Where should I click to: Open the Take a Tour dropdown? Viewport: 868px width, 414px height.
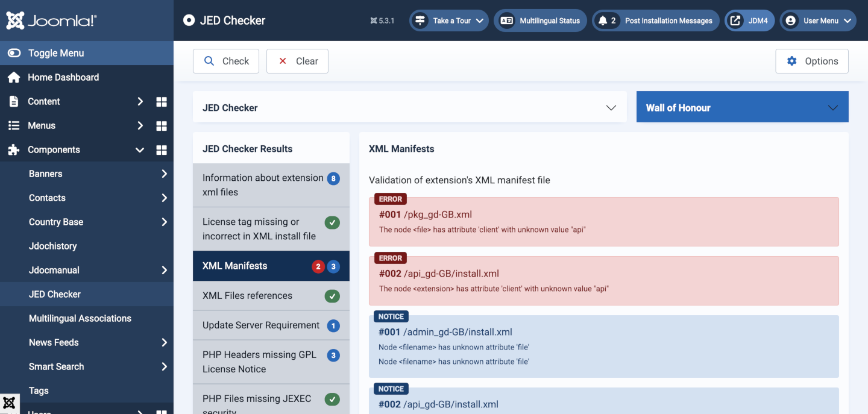(448, 20)
